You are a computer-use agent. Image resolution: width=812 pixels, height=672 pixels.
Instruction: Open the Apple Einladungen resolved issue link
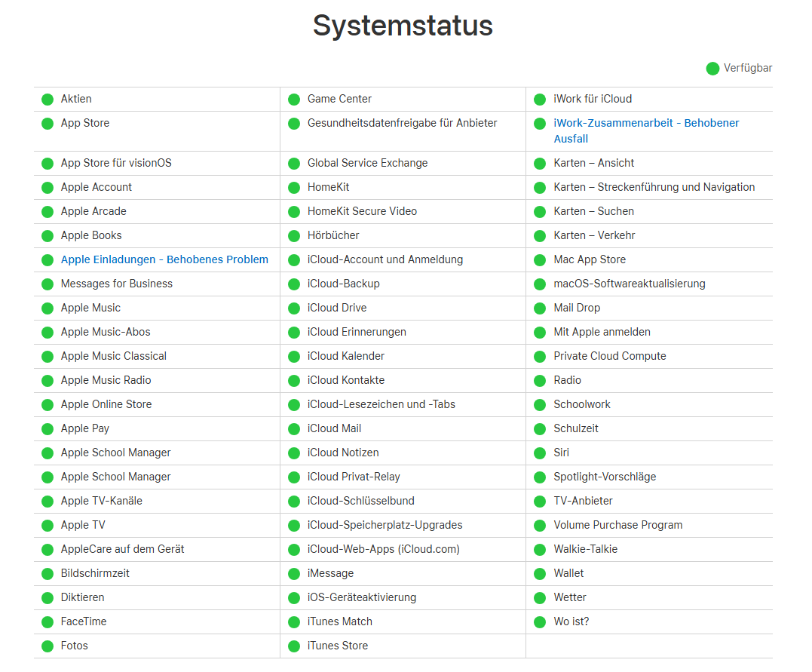pyautogui.click(x=164, y=259)
